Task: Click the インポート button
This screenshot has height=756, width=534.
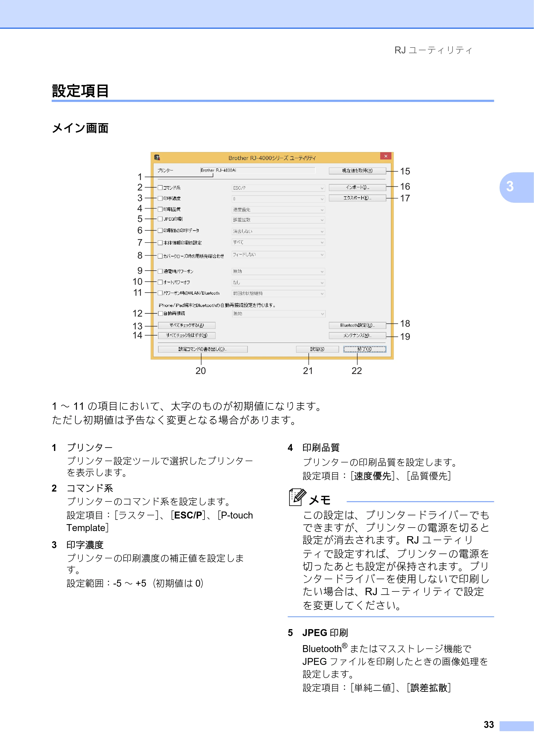Action: coord(357,187)
